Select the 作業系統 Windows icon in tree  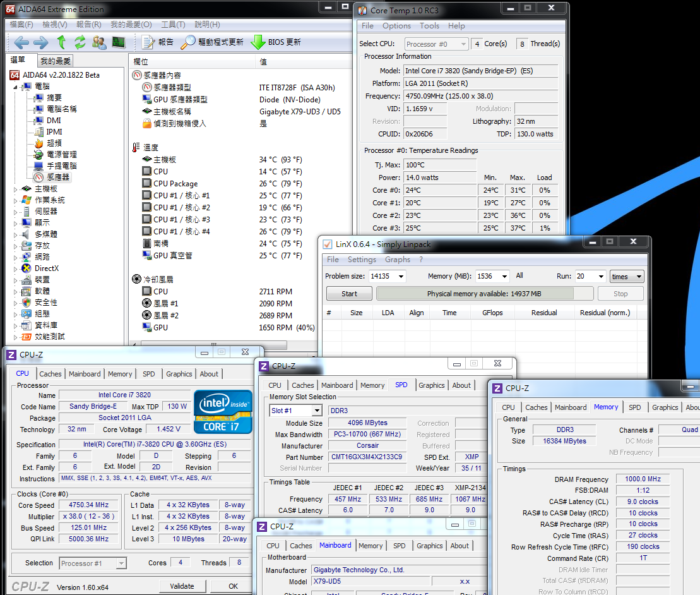click(x=27, y=200)
